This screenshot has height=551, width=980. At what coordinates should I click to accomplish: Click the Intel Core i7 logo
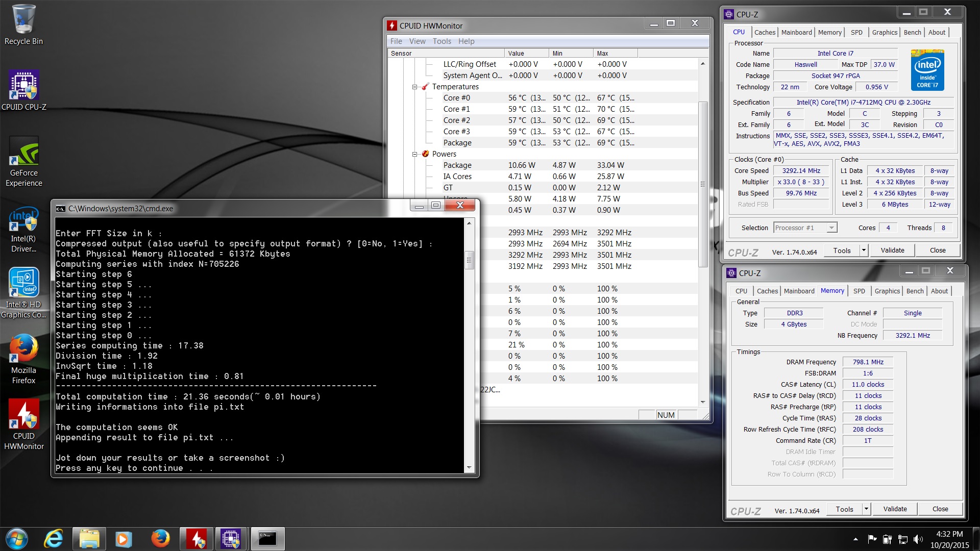[927, 70]
